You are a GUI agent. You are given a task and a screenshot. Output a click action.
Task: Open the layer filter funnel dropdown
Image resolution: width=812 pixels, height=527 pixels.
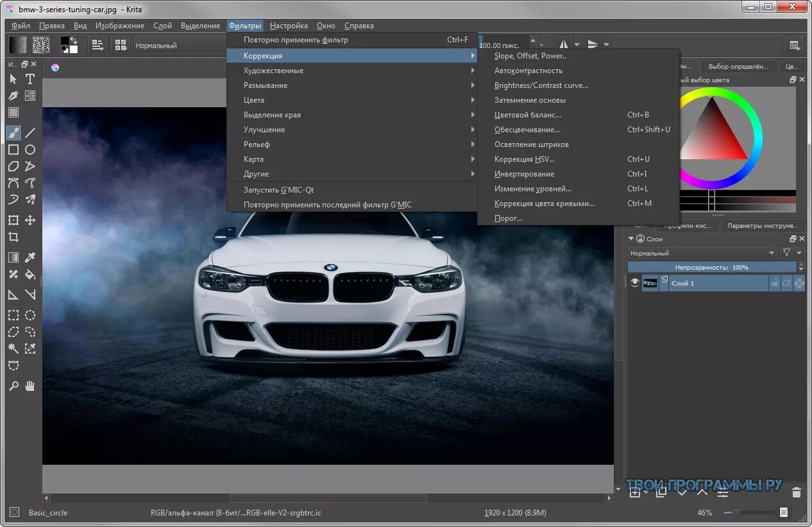[792, 253]
